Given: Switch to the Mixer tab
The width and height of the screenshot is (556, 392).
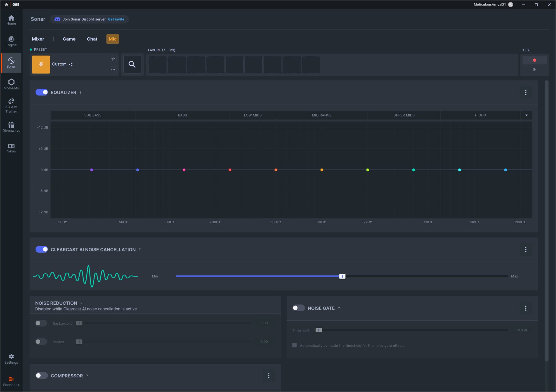Looking at the screenshot, I should 38,39.
